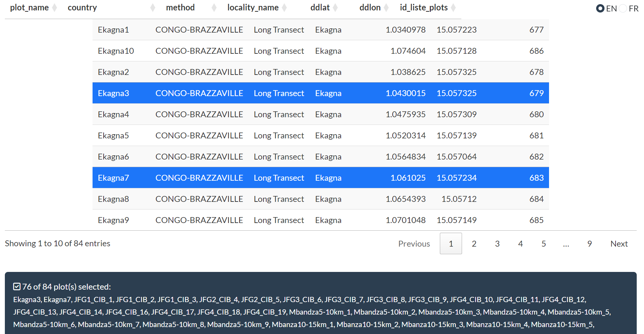The image size is (644, 334).
Task: Jump to last page 9
Action: point(589,243)
